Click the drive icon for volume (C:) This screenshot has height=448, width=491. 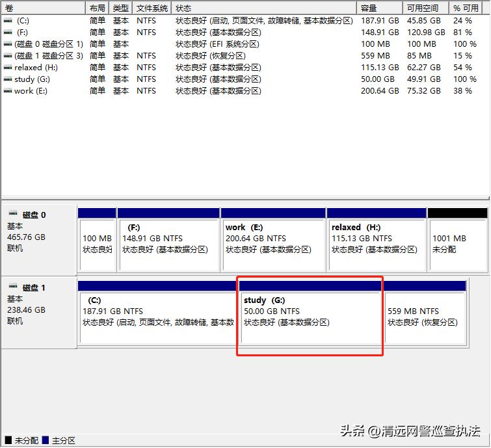click(x=8, y=21)
